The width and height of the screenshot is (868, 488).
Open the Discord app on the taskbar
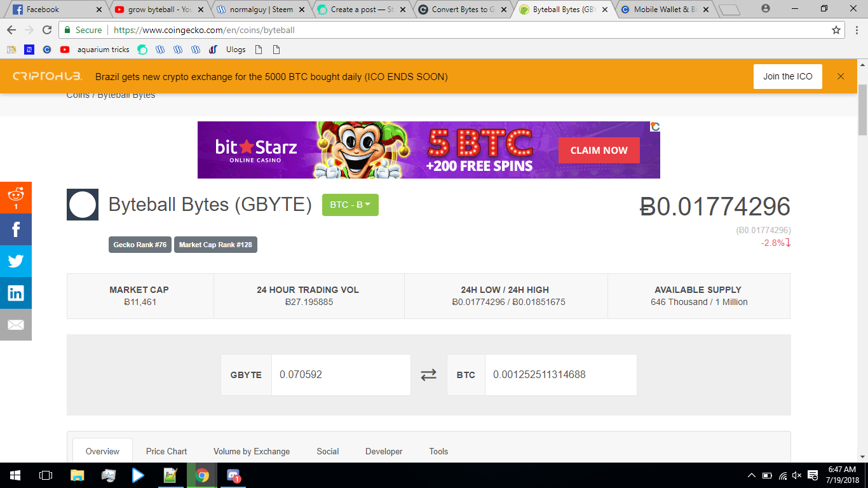point(233,475)
